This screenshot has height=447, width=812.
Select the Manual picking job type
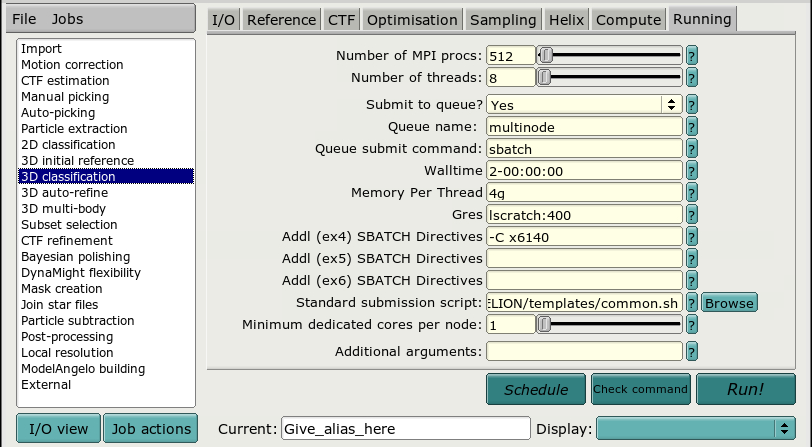[106, 97]
